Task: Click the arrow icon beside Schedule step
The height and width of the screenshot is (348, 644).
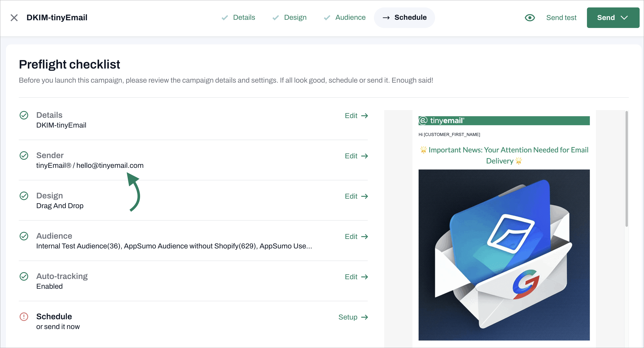Action: coord(386,18)
